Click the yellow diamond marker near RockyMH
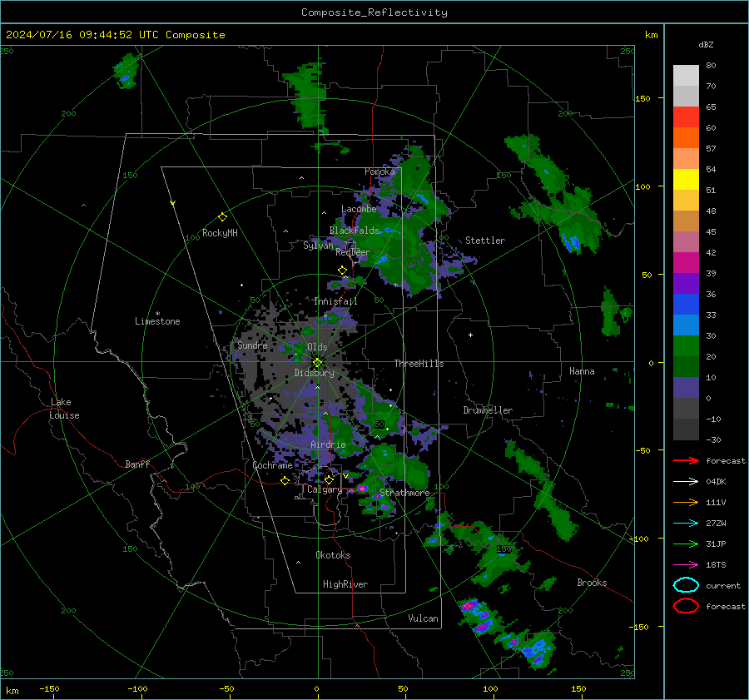 click(222, 217)
